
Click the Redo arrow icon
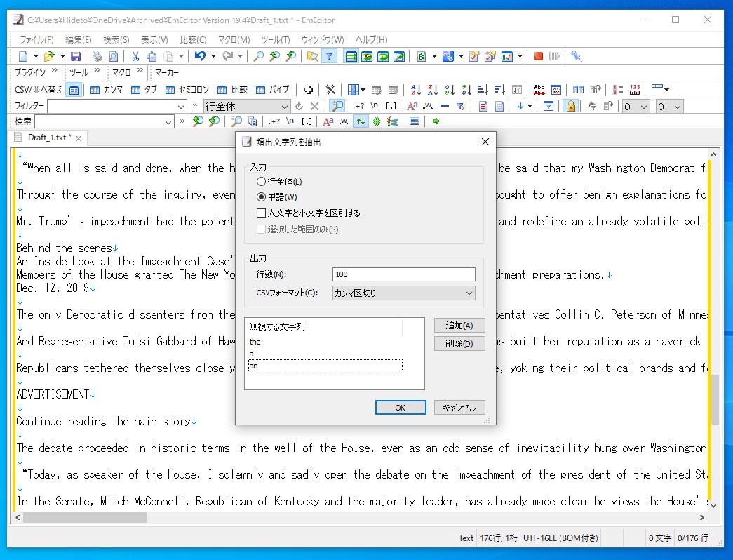[227, 56]
